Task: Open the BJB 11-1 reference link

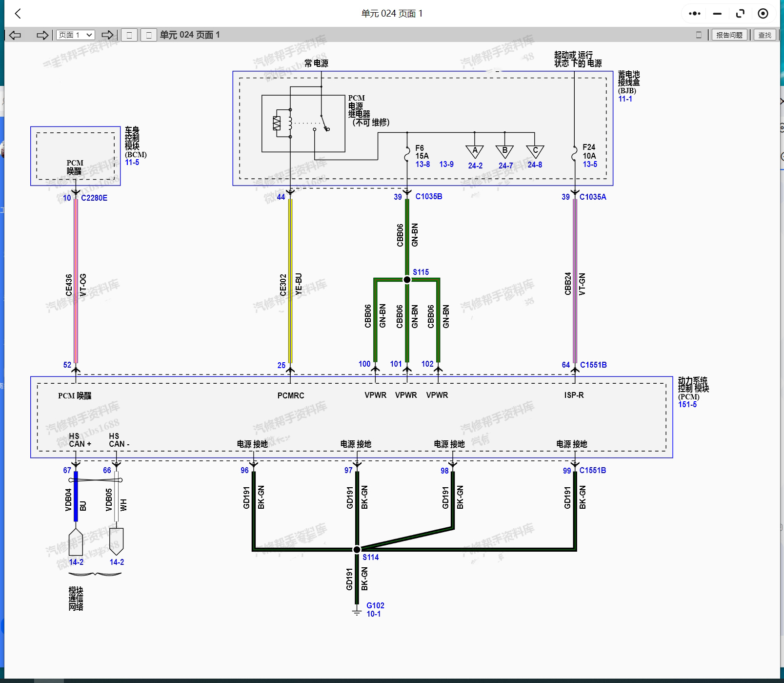Action: pyautogui.click(x=625, y=99)
